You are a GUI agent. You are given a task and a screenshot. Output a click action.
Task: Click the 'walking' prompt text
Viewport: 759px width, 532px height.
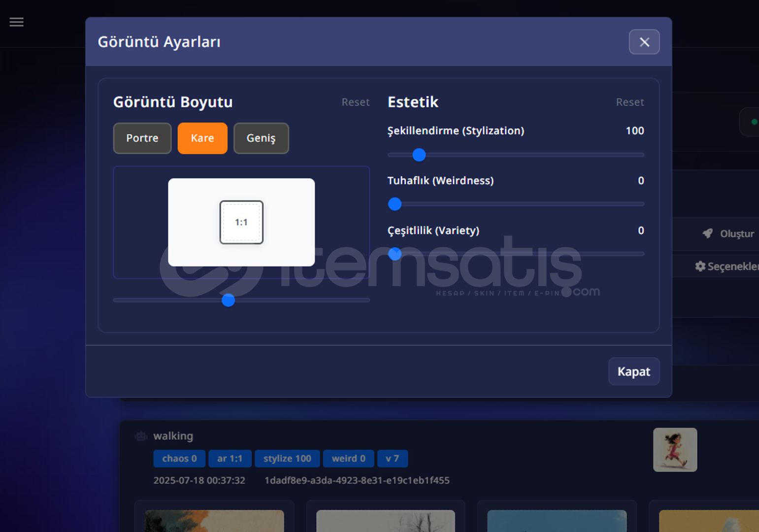pyautogui.click(x=173, y=436)
